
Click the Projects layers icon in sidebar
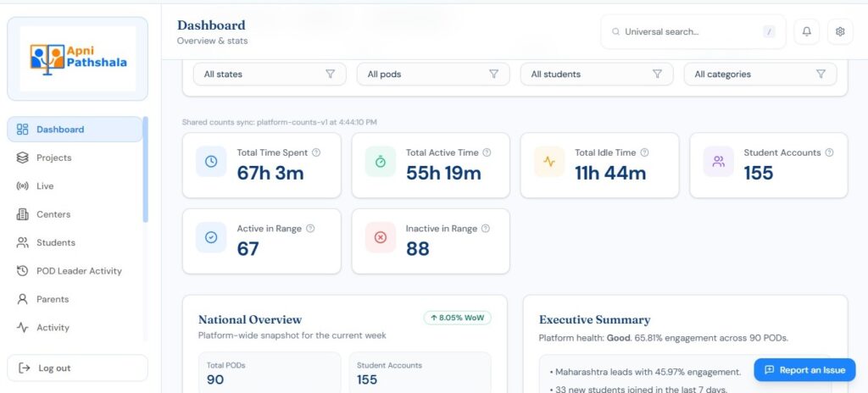(22, 158)
